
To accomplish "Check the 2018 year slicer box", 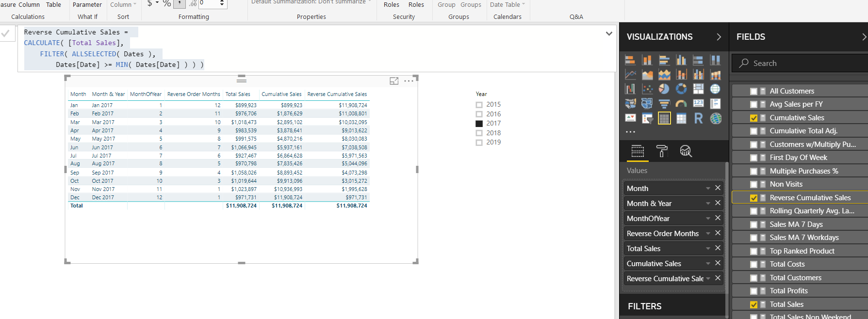I will point(479,133).
